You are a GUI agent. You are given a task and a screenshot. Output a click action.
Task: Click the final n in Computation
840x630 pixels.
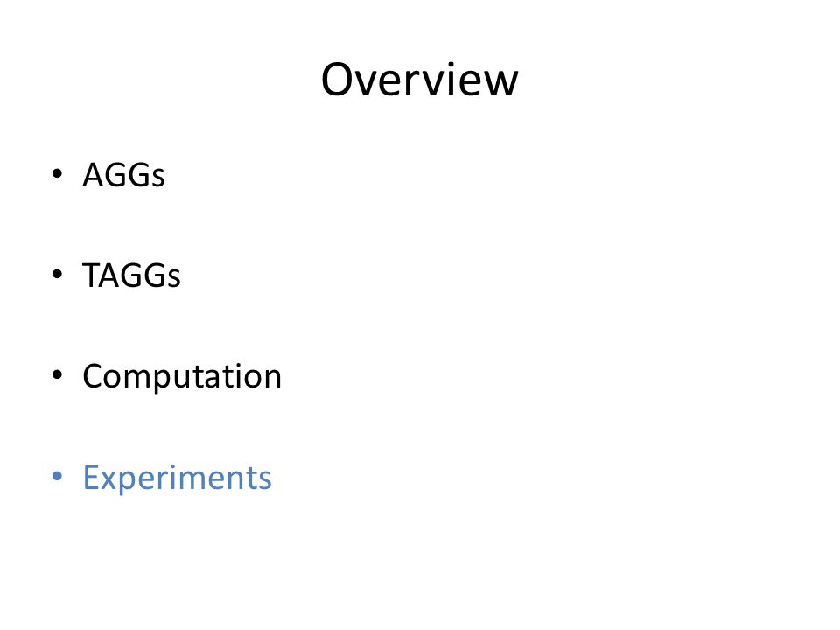click(271, 379)
